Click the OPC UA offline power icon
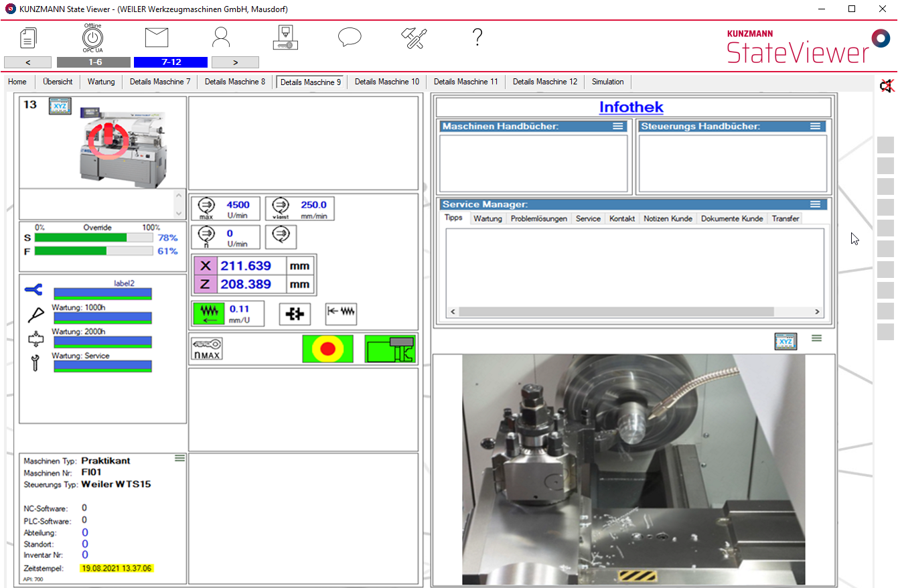 click(x=92, y=37)
